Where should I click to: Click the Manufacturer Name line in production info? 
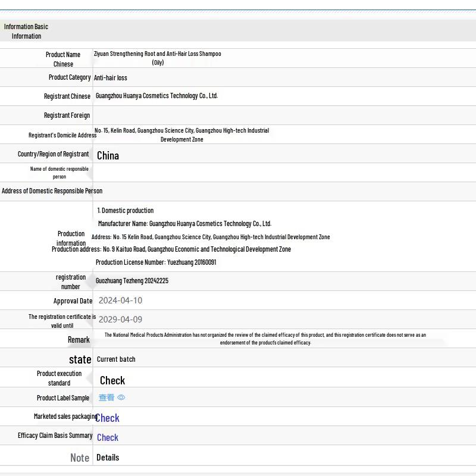click(184, 224)
